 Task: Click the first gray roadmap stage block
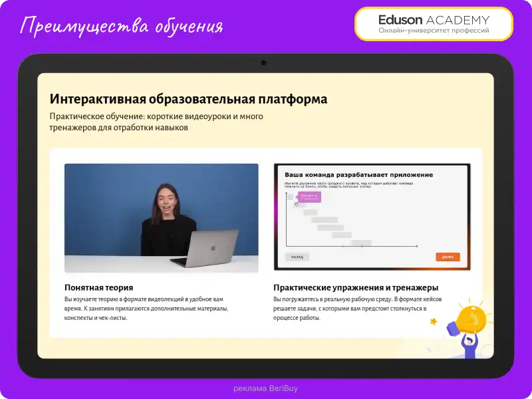290,196
